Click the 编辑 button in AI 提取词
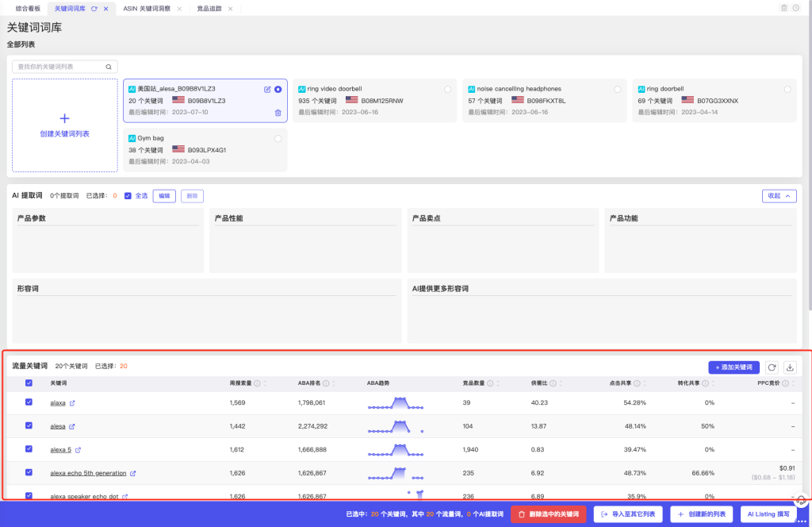The width and height of the screenshot is (812, 527). [164, 196]
